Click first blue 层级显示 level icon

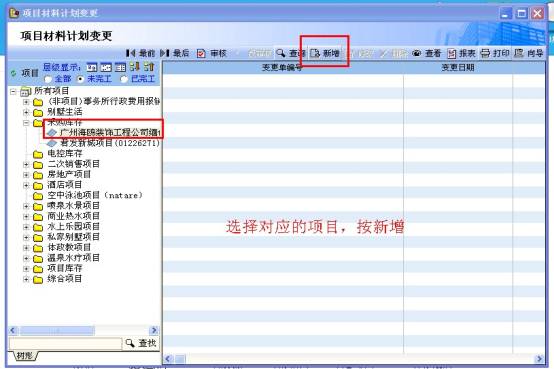point(92,67)
